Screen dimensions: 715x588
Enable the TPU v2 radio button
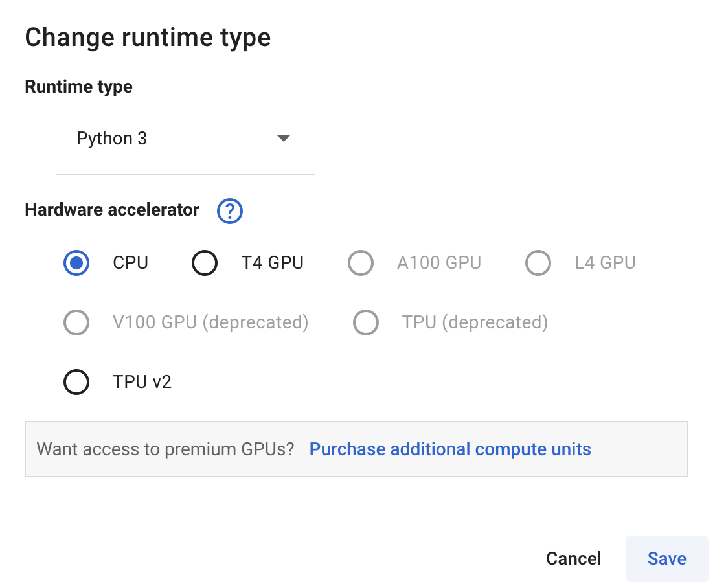click(76, 382)
